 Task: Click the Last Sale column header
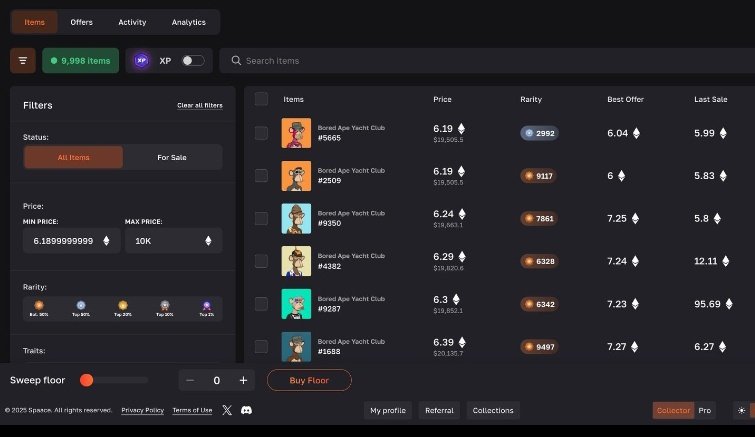[711, 99]
